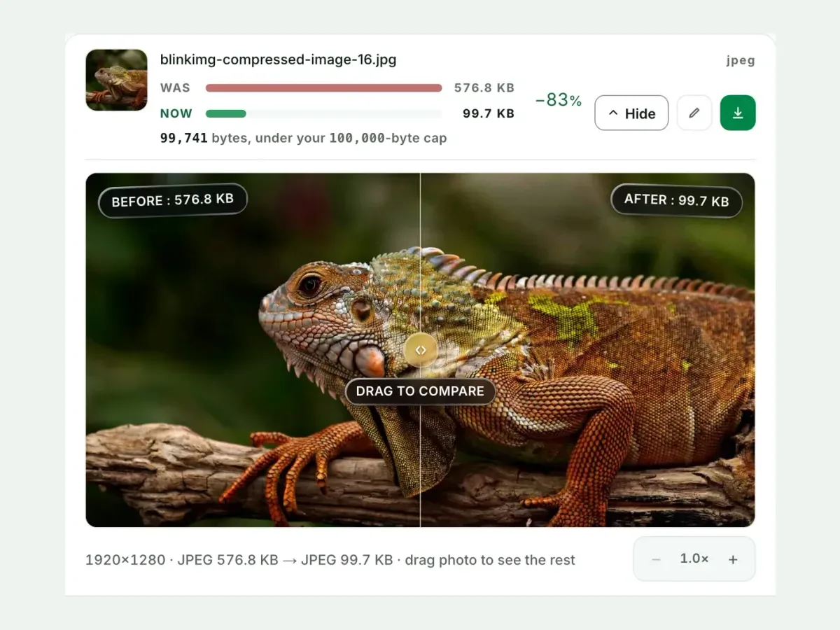The width and height of the screenshot is (840, 630).
Task: Click the iguana thumbnail preview
Action: click(x=116, y=80)
